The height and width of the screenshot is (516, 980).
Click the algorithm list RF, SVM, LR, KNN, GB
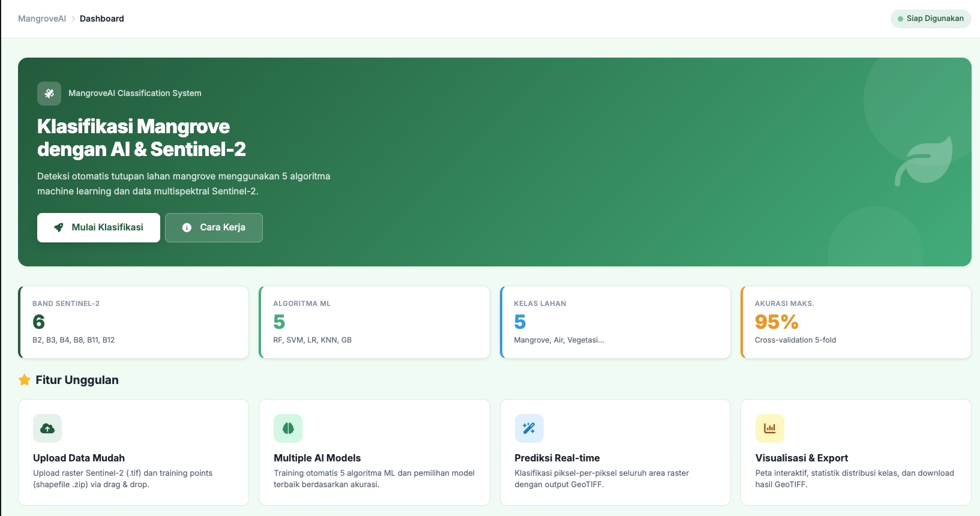click(x=313, y=340)
